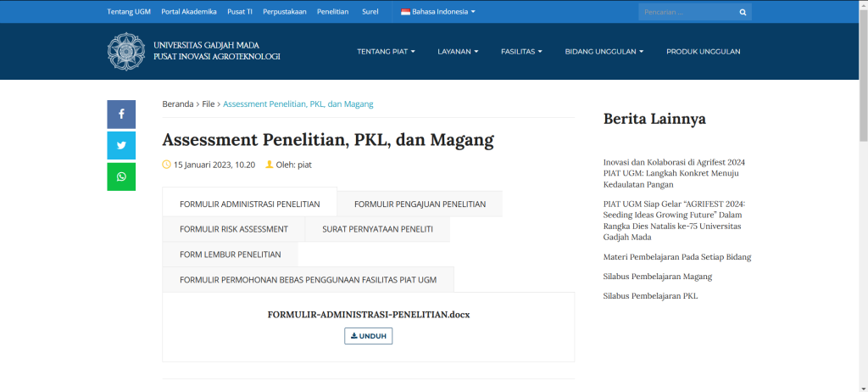Switch to Form Lembur Penelitian tab
Screen dimensions: 868x392
click(230, 255)
